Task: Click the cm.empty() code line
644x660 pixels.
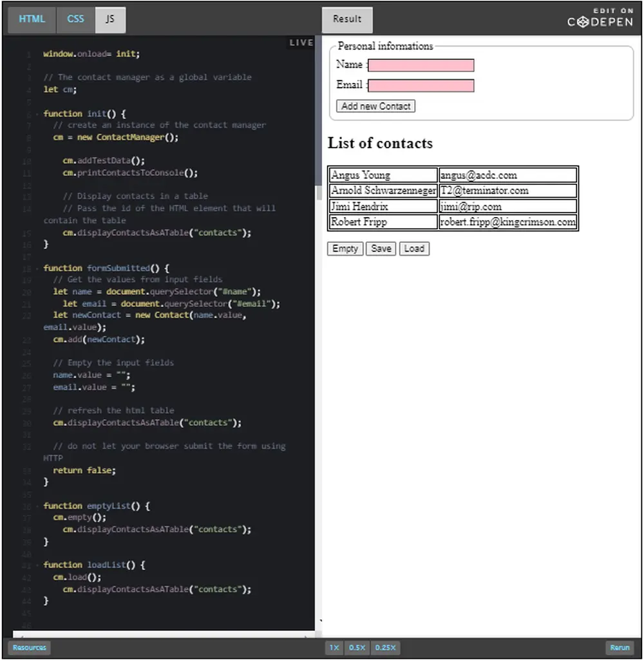Action: pyautogui.click(x=80, y=518)
